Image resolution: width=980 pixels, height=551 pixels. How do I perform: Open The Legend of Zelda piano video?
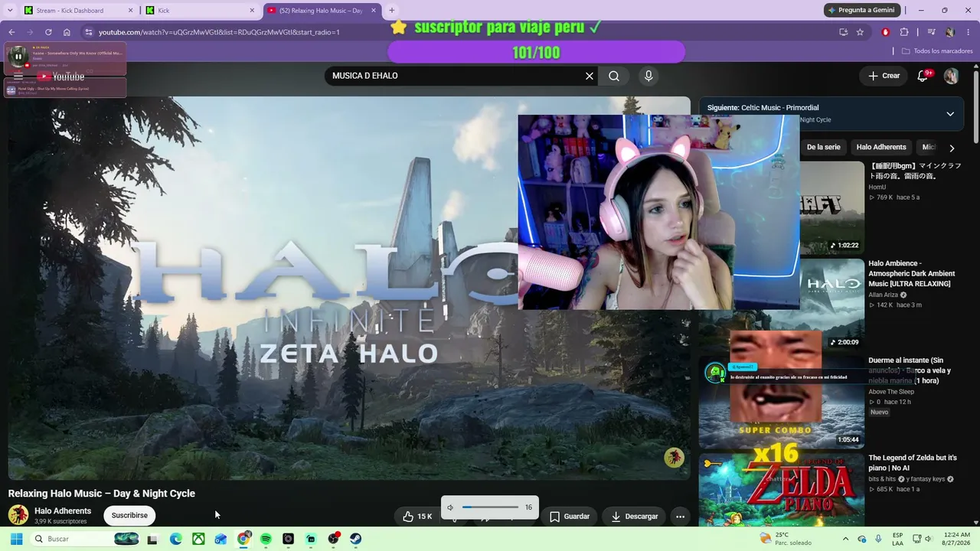coord(913,462)
